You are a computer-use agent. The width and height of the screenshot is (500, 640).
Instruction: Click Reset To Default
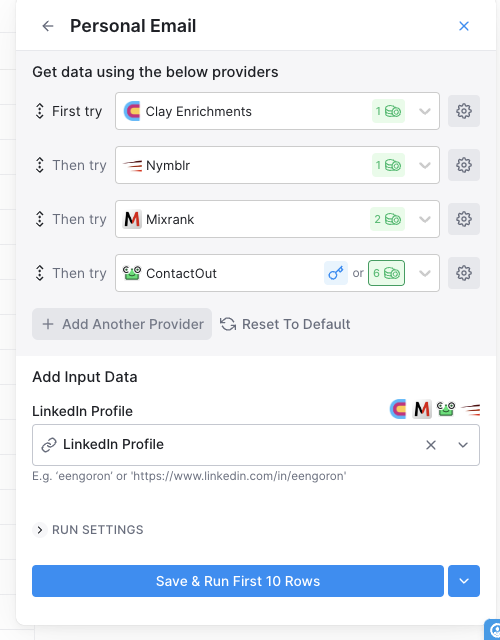[x=285, y=324]
